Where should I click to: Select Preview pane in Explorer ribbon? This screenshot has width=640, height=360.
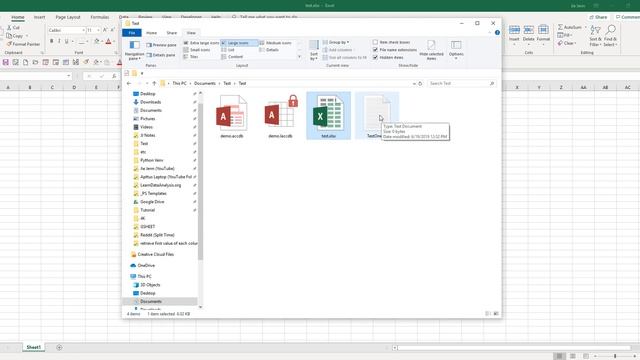161,45
